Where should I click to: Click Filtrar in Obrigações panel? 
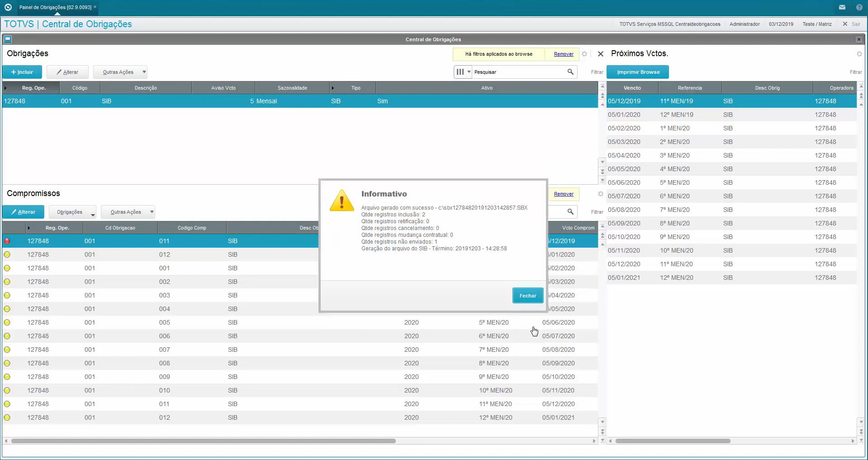click(x=597, y=72)
